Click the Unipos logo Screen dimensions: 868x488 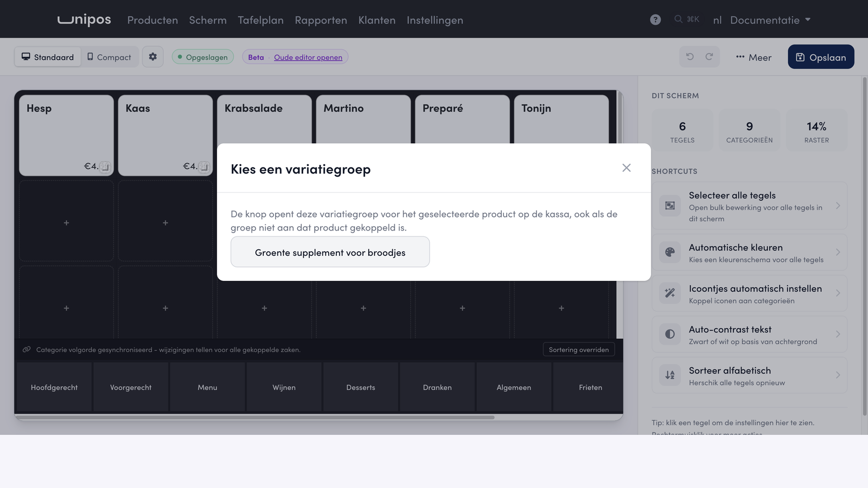point(84,20)
